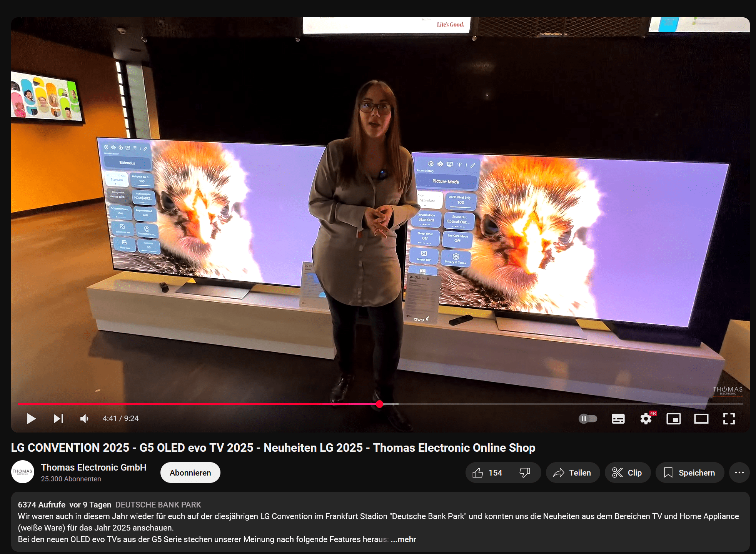This screenshot has width=756, height=554.
Task: Like the video with 154 likes
Action: 488,472
